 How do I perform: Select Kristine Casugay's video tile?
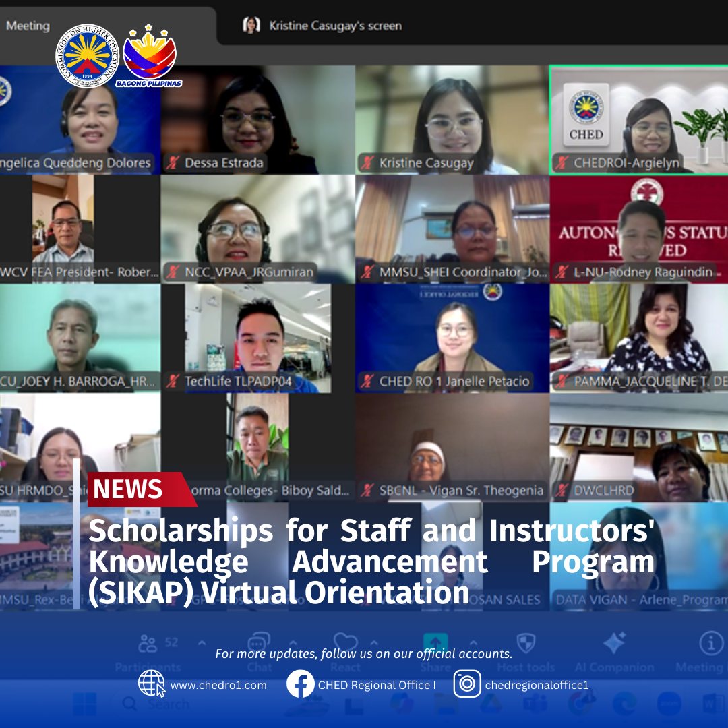(452, 120)
